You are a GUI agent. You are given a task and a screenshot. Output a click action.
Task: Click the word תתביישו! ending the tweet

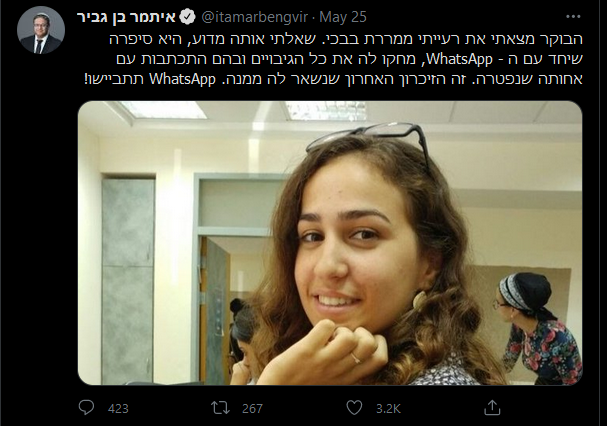coord(114,79)
